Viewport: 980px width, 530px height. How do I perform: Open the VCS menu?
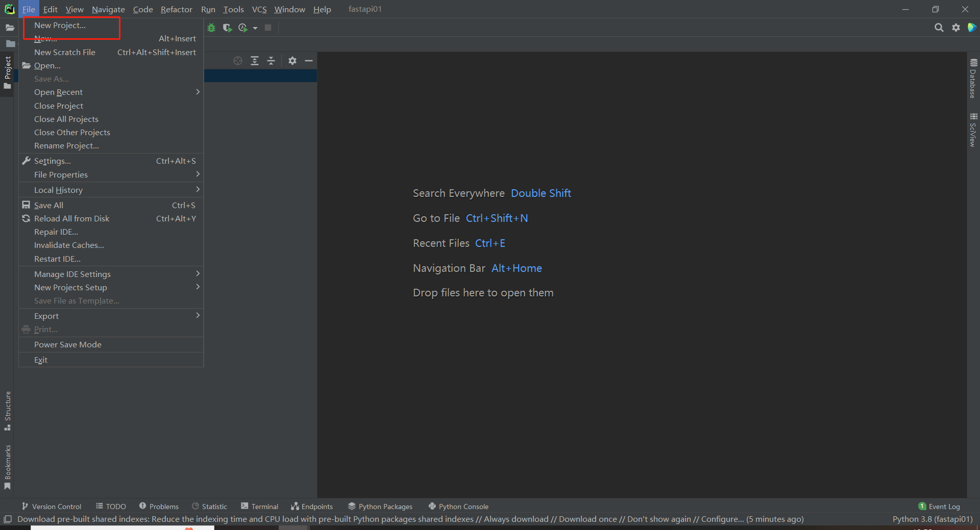[x=259, y=9]
